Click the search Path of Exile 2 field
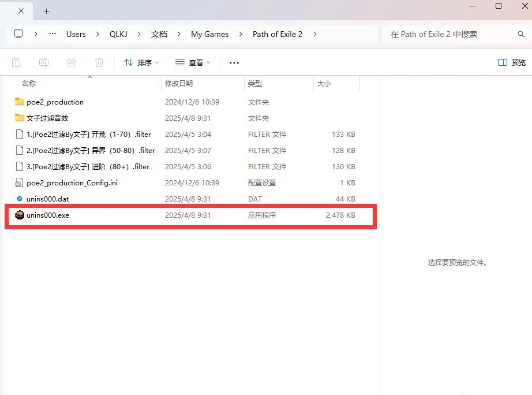 coord(450,34)
